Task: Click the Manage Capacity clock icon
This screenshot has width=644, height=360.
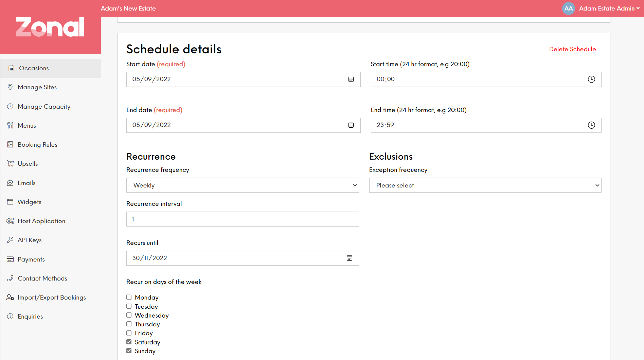Action: (10, 107)
